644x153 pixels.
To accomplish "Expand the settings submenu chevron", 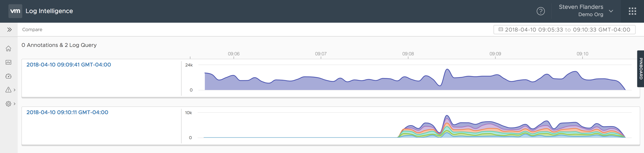I will (15, 104).
